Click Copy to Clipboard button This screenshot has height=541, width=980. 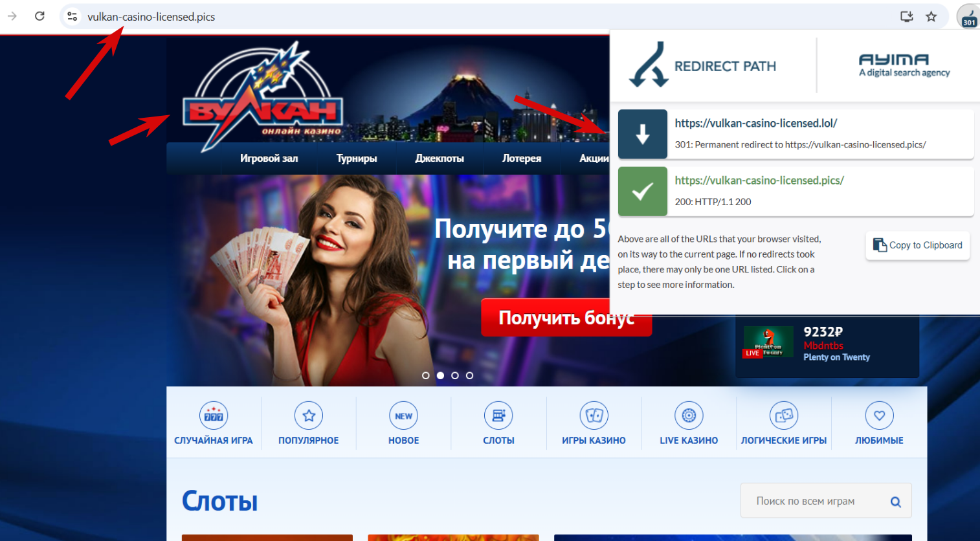pyautogui.click(x=918, y=245)
